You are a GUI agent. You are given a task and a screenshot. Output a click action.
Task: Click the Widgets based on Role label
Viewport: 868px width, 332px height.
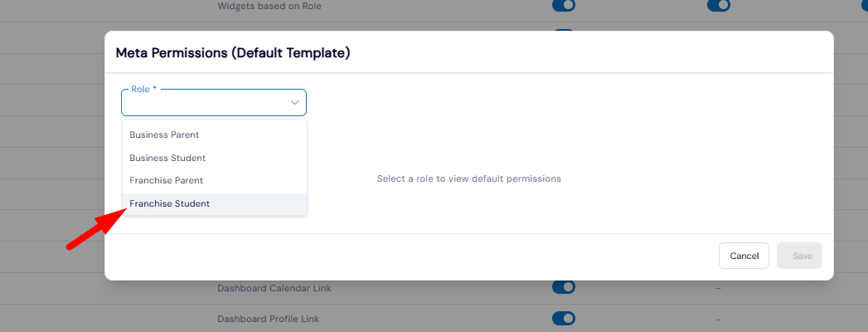[269, 6]
